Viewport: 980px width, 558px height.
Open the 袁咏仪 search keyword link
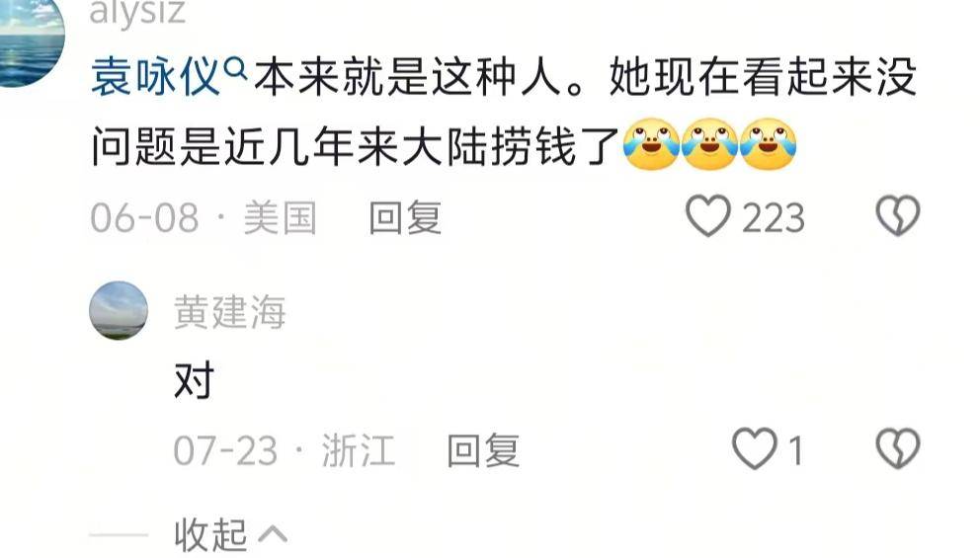(156, 77)
